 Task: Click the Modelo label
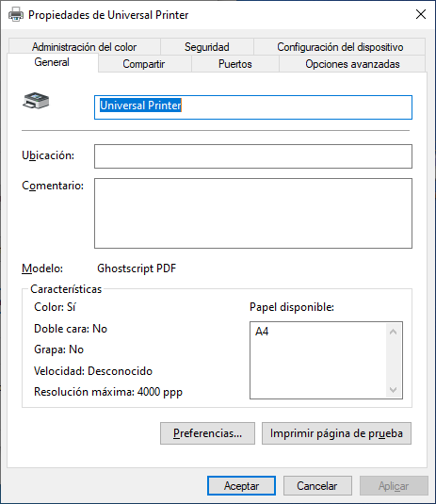point(42,268)
